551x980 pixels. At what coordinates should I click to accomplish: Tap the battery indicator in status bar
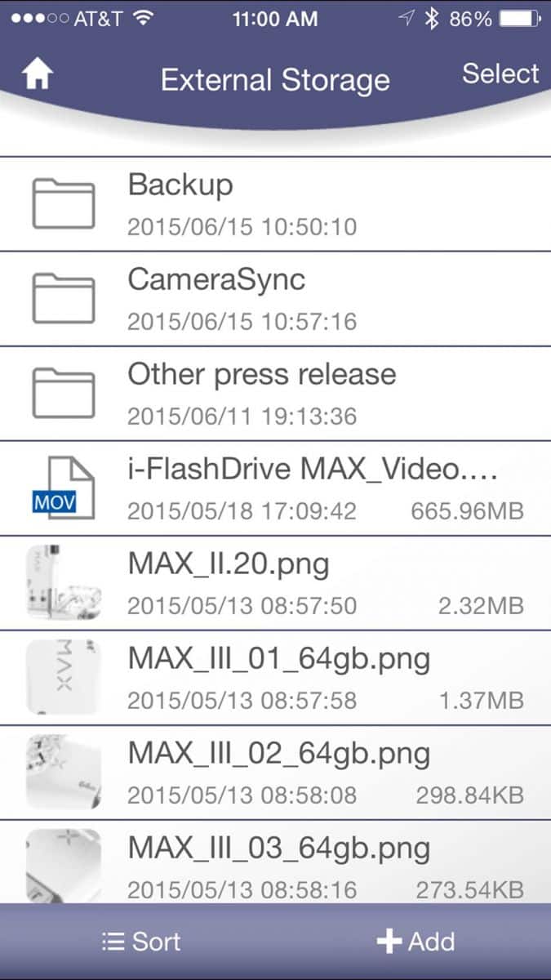click(x=519, y=19)
